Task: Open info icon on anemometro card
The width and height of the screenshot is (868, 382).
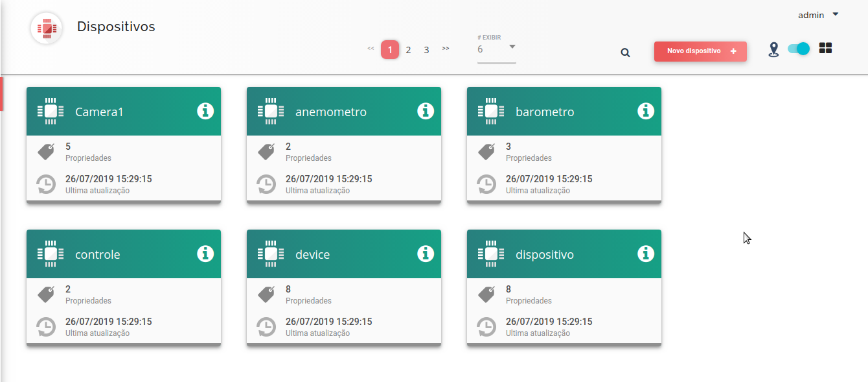Action: click(426, 111)
